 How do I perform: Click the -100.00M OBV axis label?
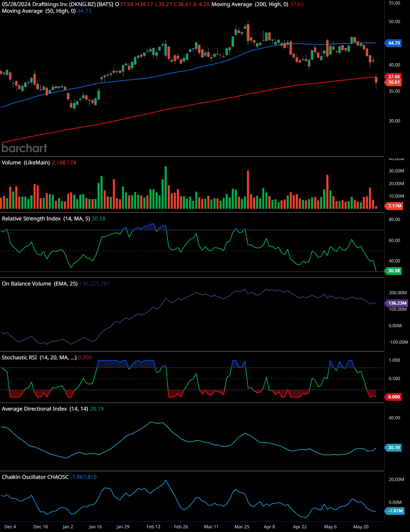pyautogui.click(x=398, y=342)
